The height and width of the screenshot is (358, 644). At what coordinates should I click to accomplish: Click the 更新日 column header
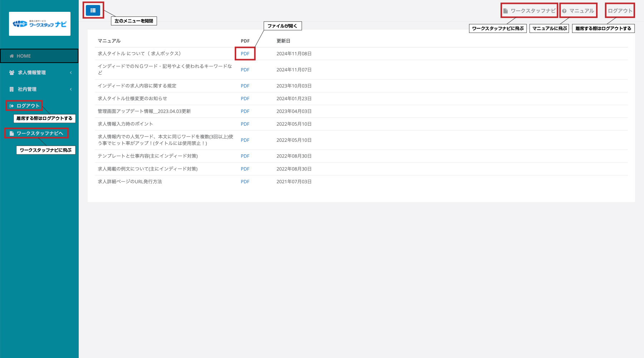(x=283, y=41)
